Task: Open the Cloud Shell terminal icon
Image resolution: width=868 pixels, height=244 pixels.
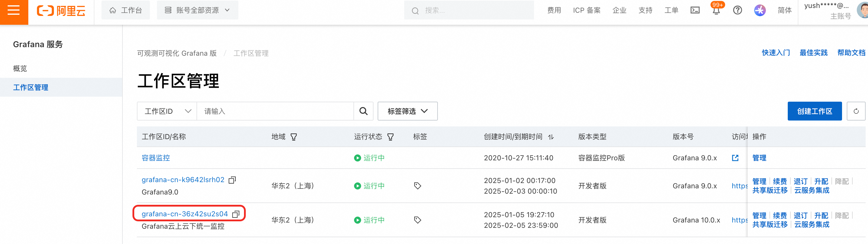Action: tap(695, 10)
